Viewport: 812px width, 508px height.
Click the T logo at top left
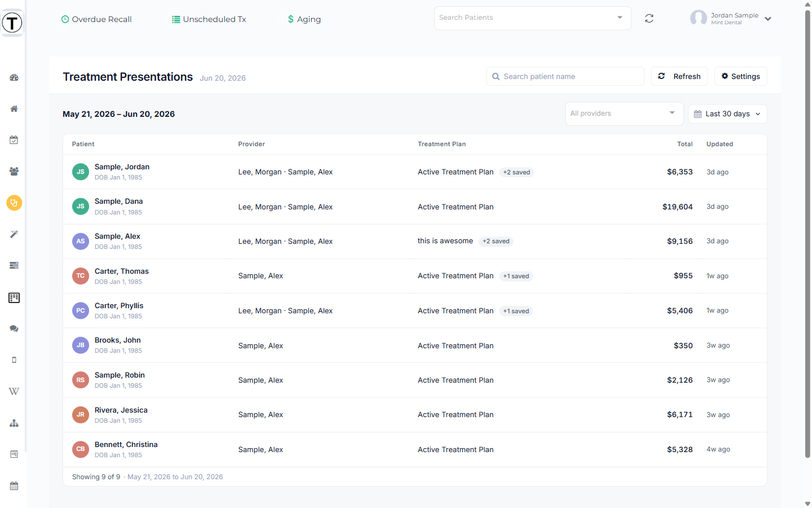(x=12, y=23)
